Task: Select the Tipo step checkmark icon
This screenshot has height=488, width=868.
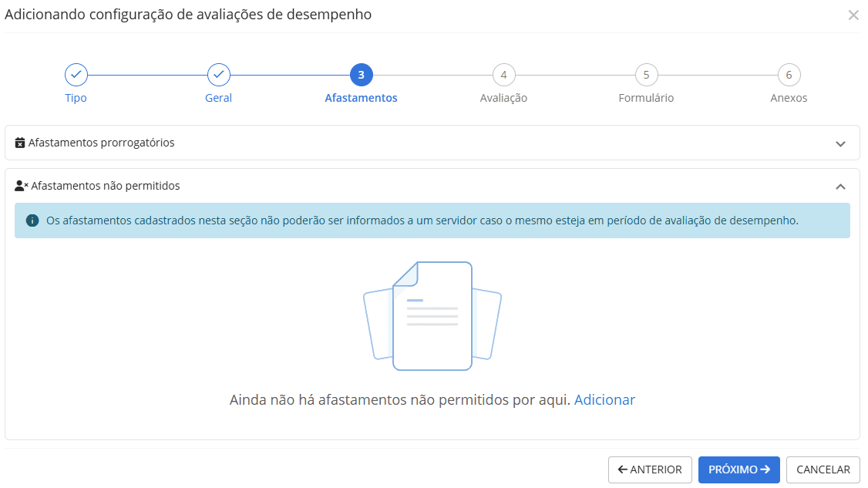Action: (76, 75)
